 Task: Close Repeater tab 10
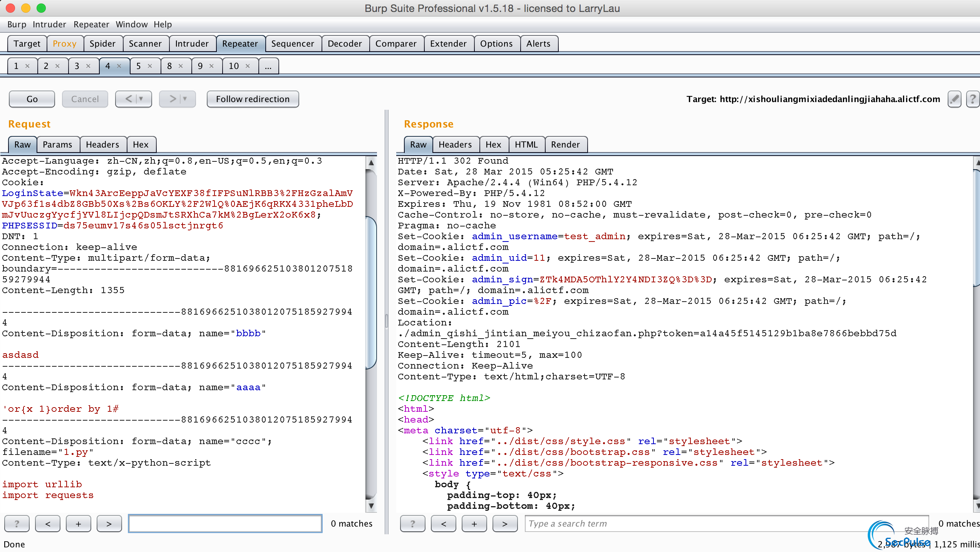(248, 66)
